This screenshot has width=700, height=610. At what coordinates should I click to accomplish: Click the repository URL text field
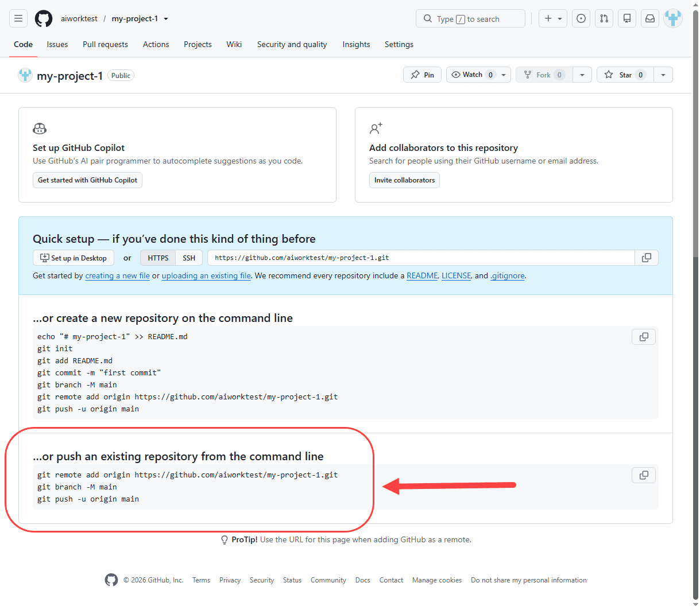point(421,258)
